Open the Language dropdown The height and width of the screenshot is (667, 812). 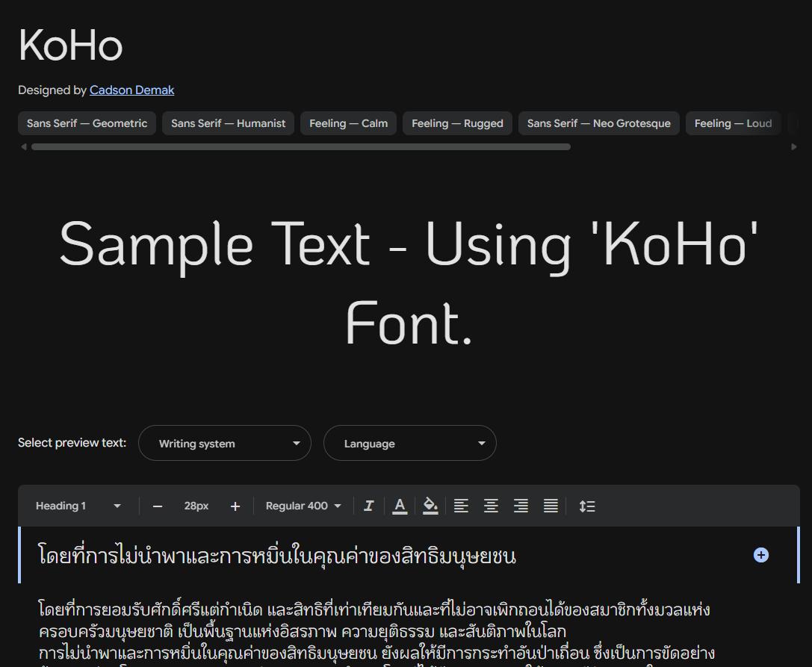click(410, 443)
